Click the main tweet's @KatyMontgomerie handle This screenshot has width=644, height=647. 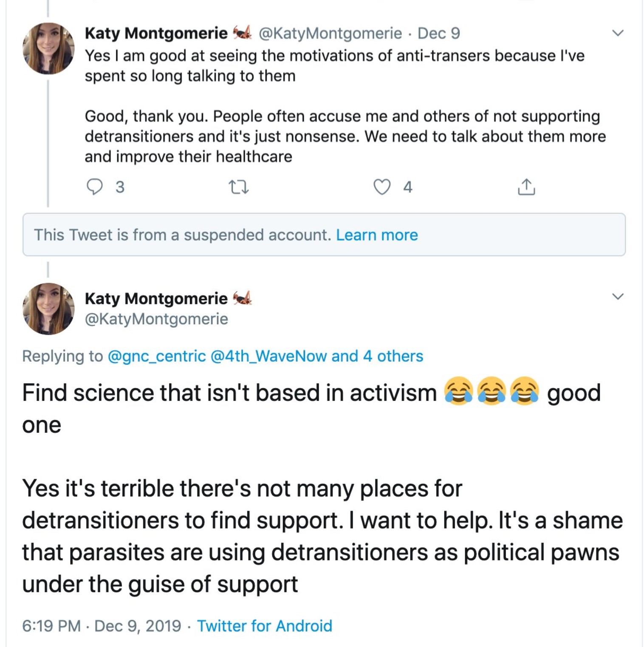[x=156, y=319]
